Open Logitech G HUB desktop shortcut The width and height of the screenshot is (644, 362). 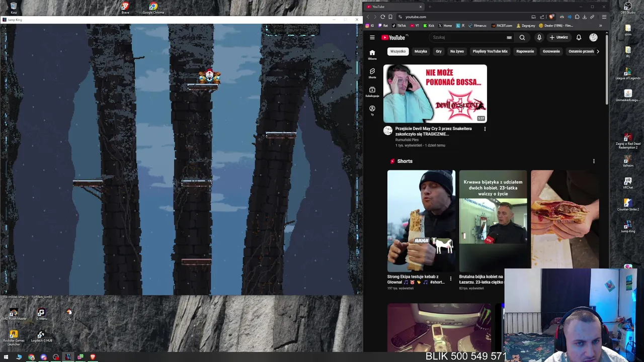click(41, 336)
